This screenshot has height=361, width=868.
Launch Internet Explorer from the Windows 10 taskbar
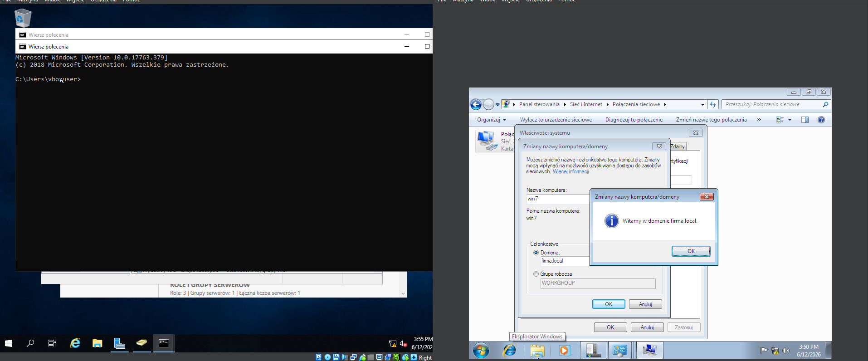click(75, 343)
